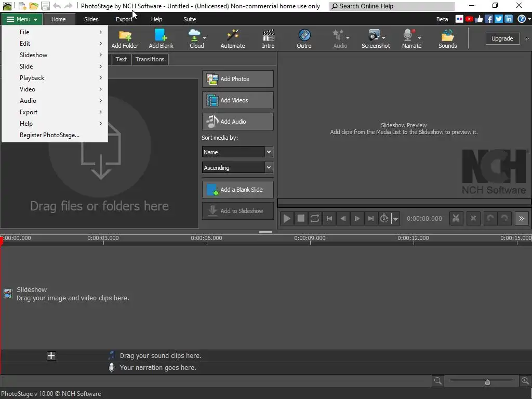Image resolution: width=532 pixels, height=399 pixels.
Task: Click the Add Blank toolbar icon
Action: pos(161,39)
